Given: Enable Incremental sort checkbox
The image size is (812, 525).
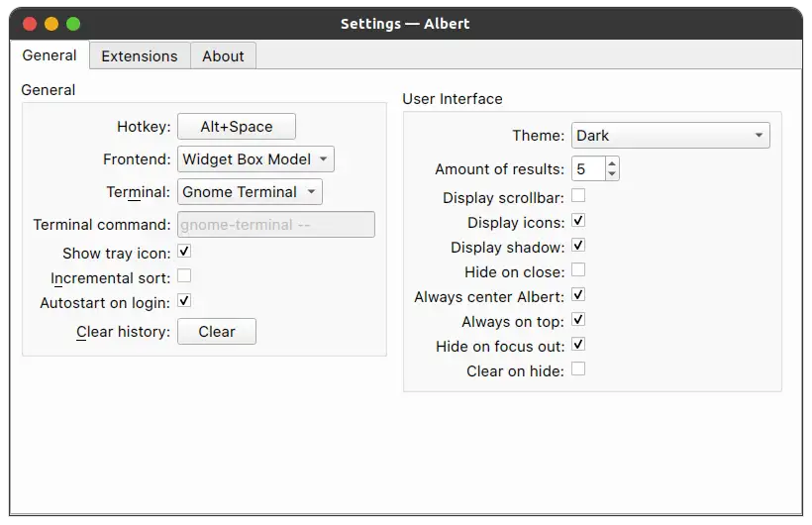Looking at the screenshot, I should point(184,275).
